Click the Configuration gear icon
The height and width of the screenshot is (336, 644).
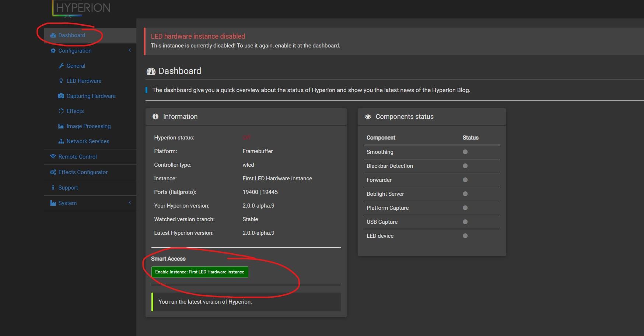pos(53,51)
